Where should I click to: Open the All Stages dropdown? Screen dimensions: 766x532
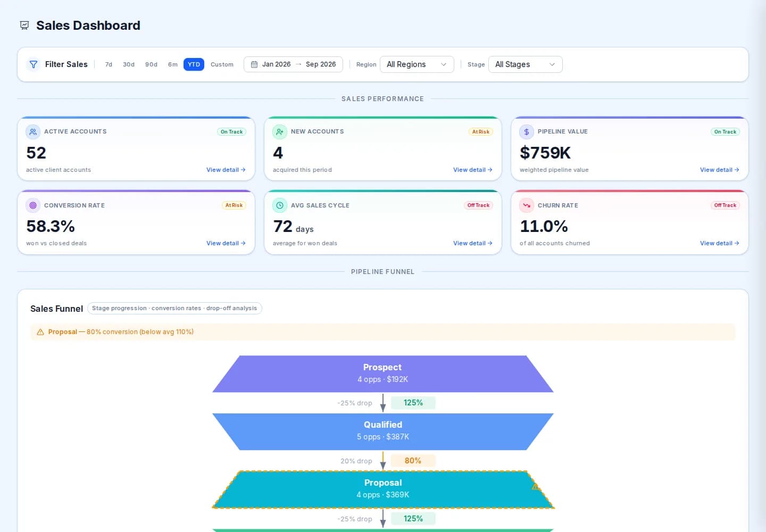click(525, 64)
